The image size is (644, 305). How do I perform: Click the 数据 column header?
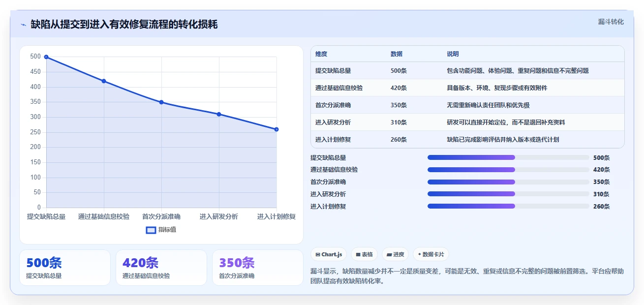(x=397, y=54)
